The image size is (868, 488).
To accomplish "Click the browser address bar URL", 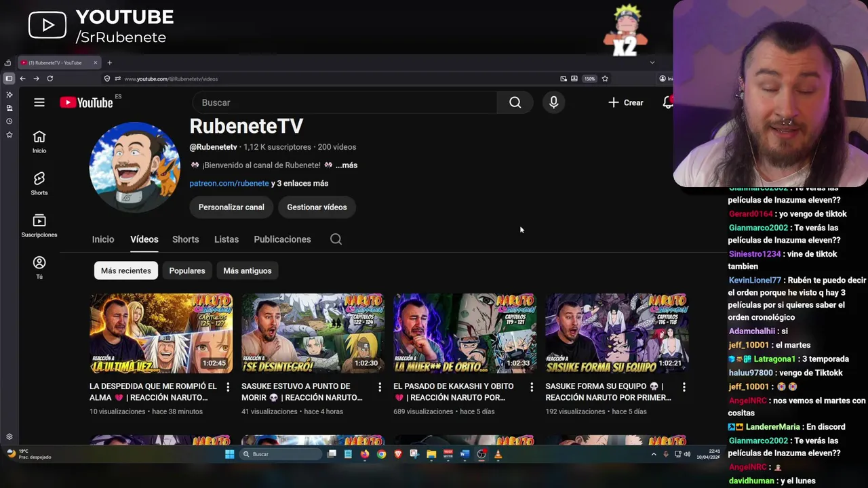I will tap(171, 79).
